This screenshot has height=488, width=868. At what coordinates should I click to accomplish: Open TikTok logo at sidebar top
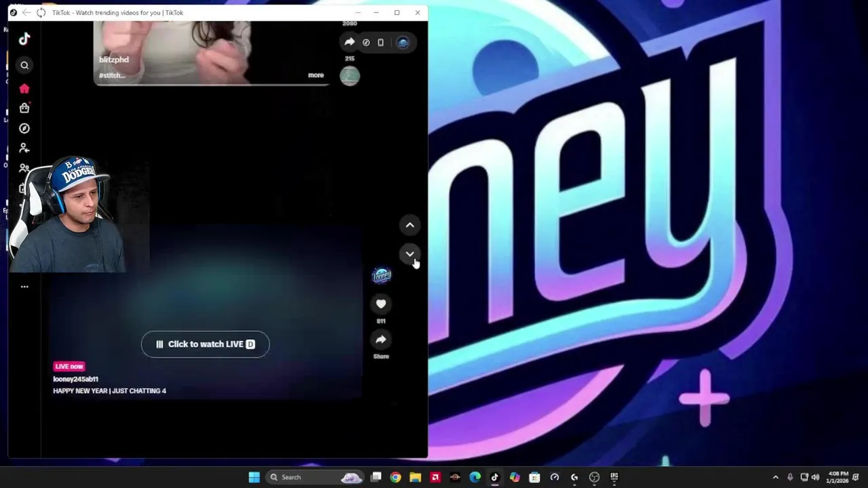pyautogui.click(x=24, y=39)
